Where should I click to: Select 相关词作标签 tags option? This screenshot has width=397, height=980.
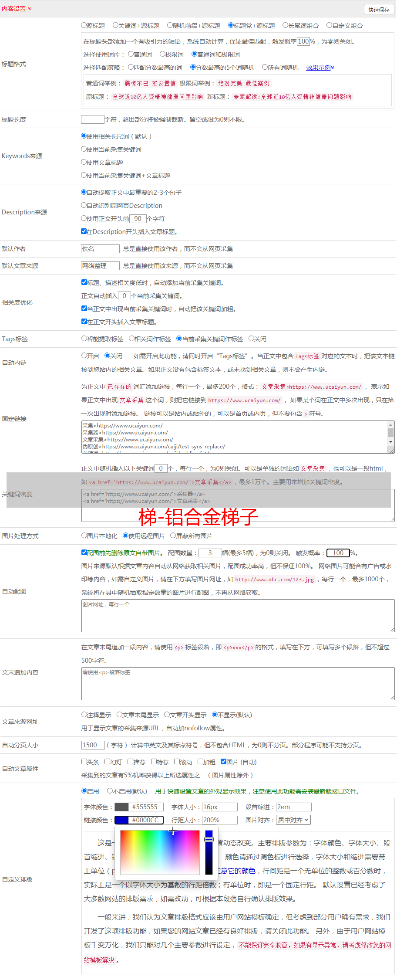(132, 339)
